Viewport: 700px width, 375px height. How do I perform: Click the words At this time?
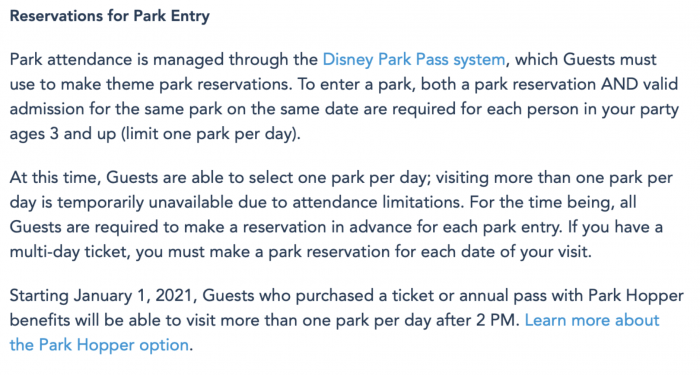point(54,178)
